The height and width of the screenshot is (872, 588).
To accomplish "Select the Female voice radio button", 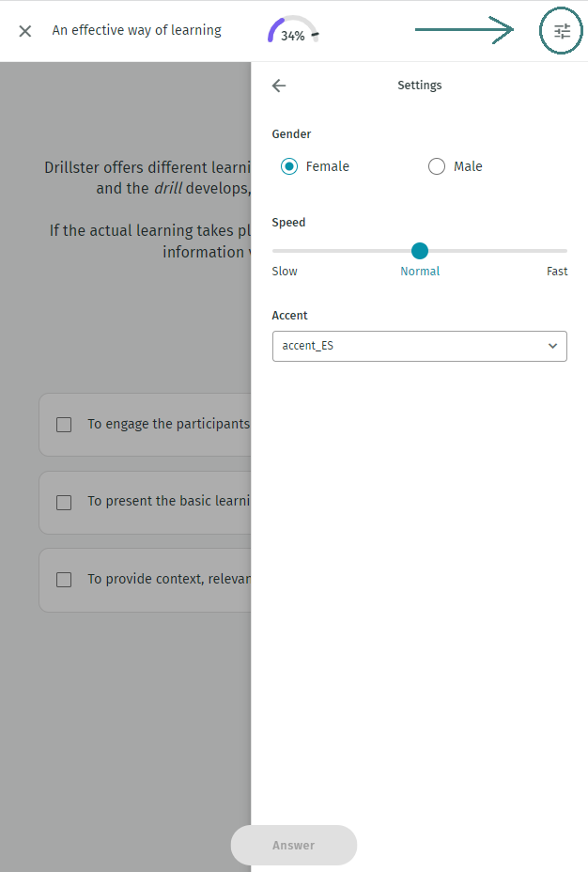I will (289, 166).
